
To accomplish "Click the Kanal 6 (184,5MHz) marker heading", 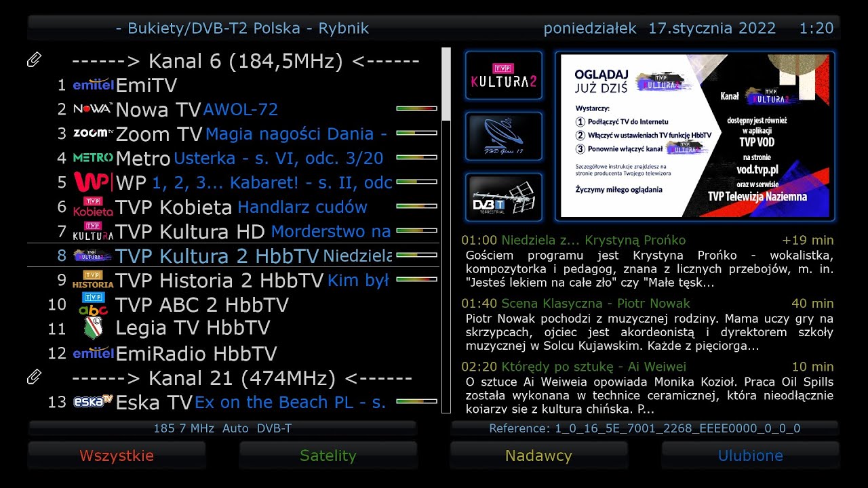I will pyautogui.click(x=245, y=61).
